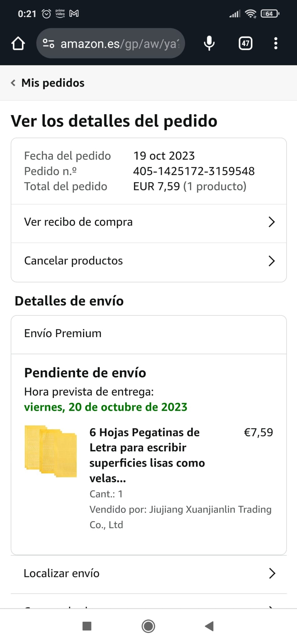Open the yellow sticker sheets product image

coord(51,451)
